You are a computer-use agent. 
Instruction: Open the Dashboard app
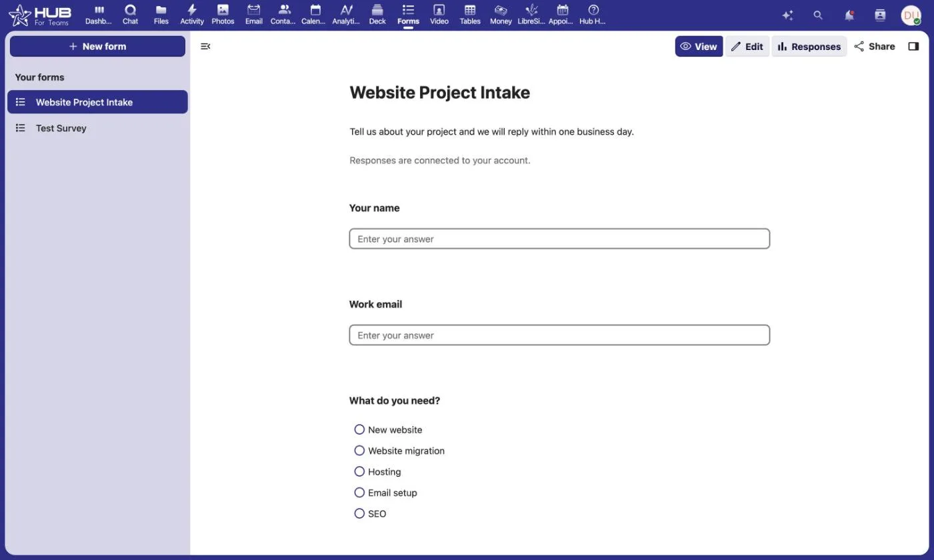tap(99, 15)
